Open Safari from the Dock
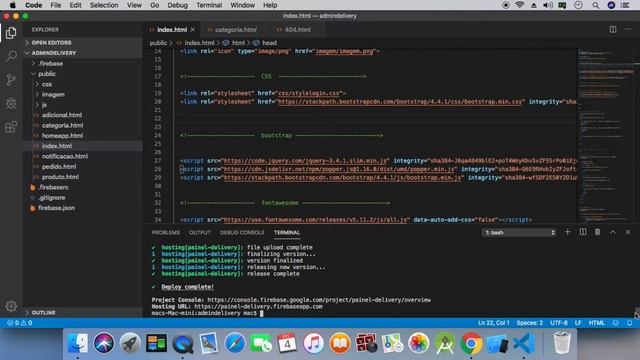 235,343
